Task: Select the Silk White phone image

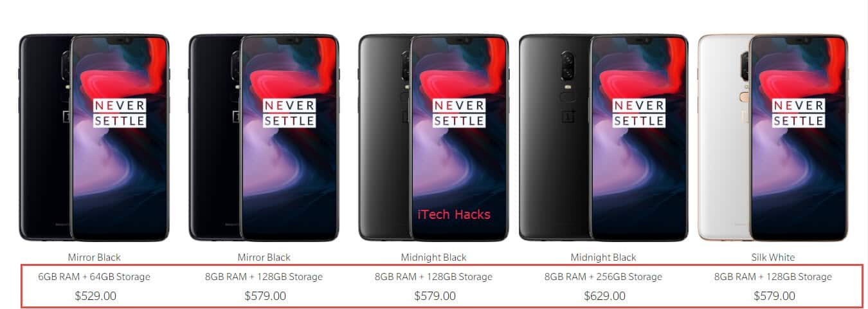Action: tap(773, 138)
